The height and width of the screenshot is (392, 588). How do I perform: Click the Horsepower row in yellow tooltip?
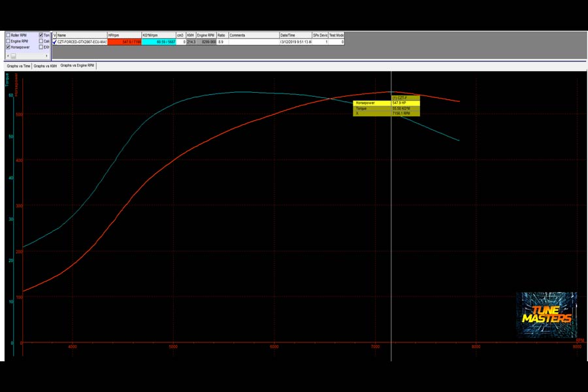click(386, 103)
